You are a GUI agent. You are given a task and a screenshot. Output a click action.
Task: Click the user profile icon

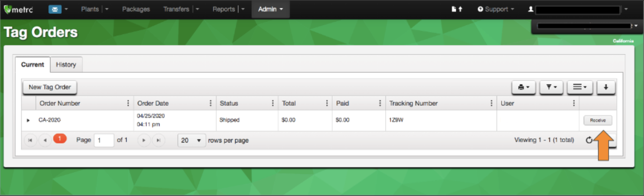pos(531,9)
